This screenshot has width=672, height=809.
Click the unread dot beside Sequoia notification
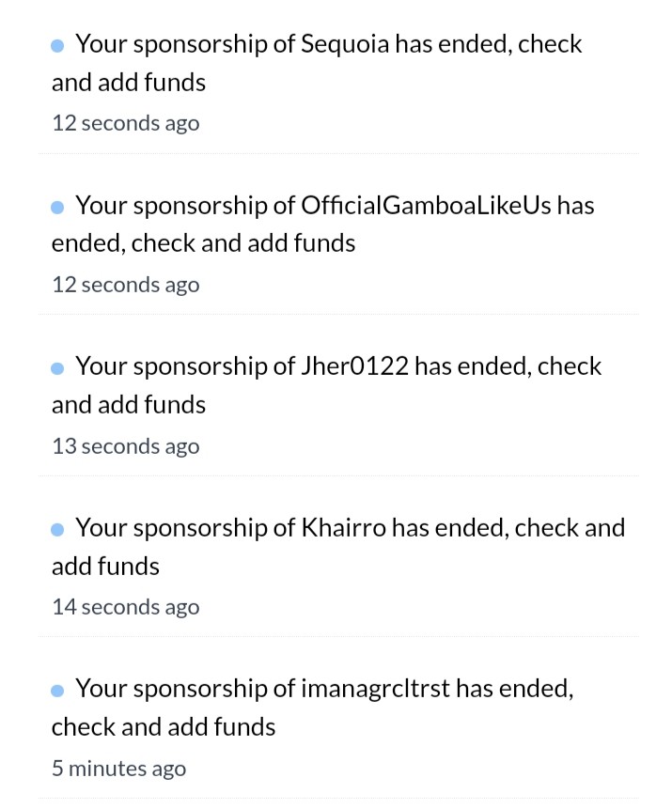click(57, 46)
